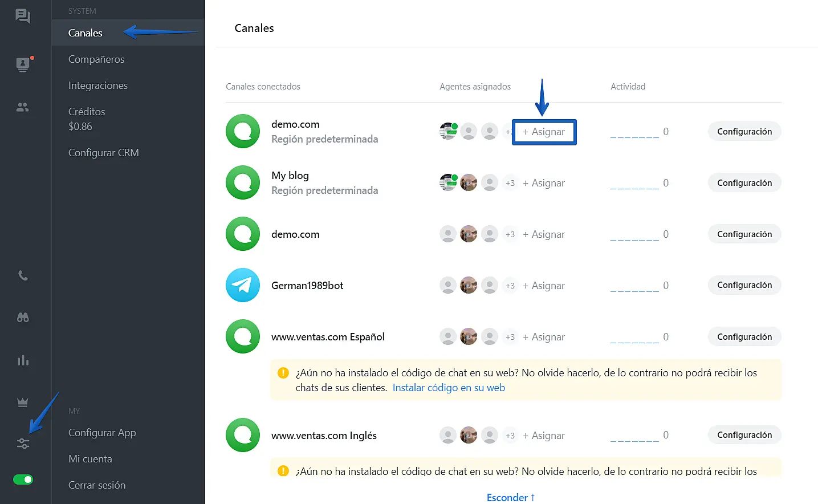The image size is (818, 504).
Task: Click + Asignar for demo.com with Región predeterminada
Action: [x=544, y=132]
